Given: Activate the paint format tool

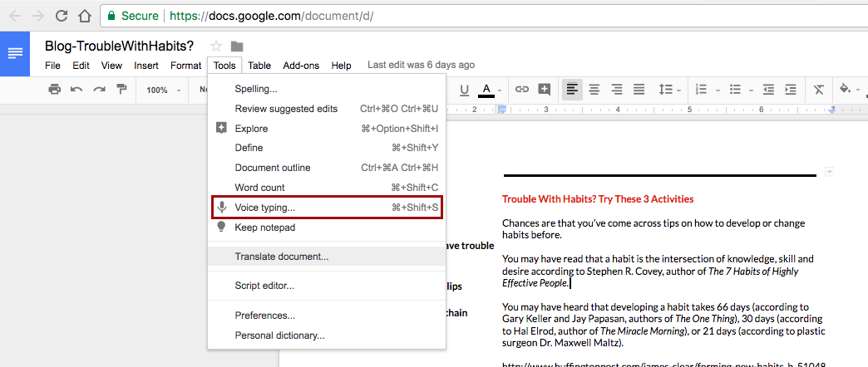Looking at the screenshot, I should tap(121, 89).
